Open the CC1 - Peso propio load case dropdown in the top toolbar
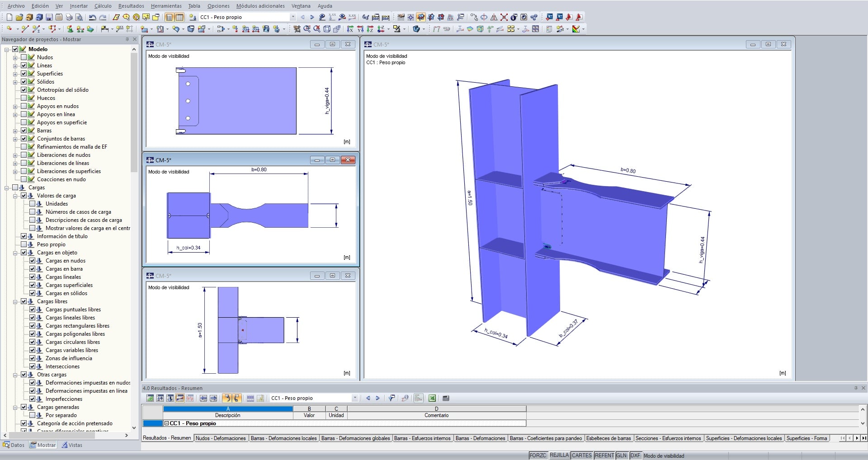 (293, 17)
